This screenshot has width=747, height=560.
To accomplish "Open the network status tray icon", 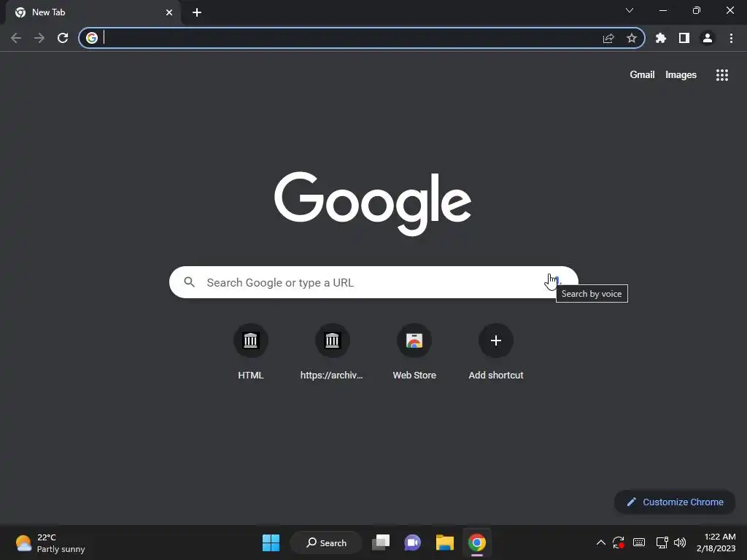I will (x=662, y=542).
